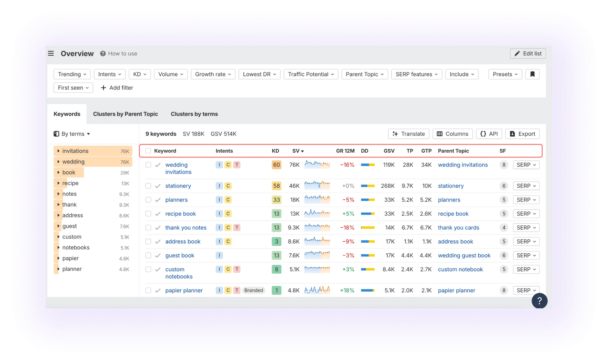The image size is (608, 364).
Task: Check the stationery keyword row checkbox
Action: [148, 186]
